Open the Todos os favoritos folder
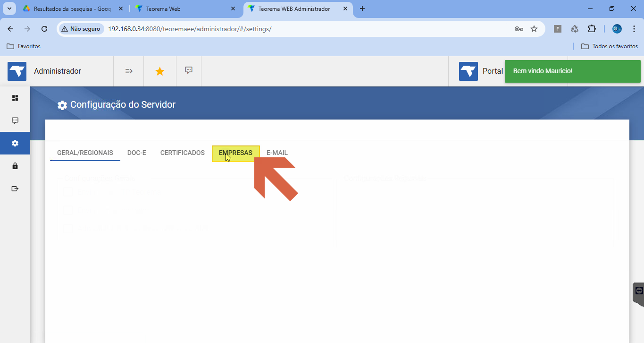This screenshot has height=343, width=644. click(610, 46)
